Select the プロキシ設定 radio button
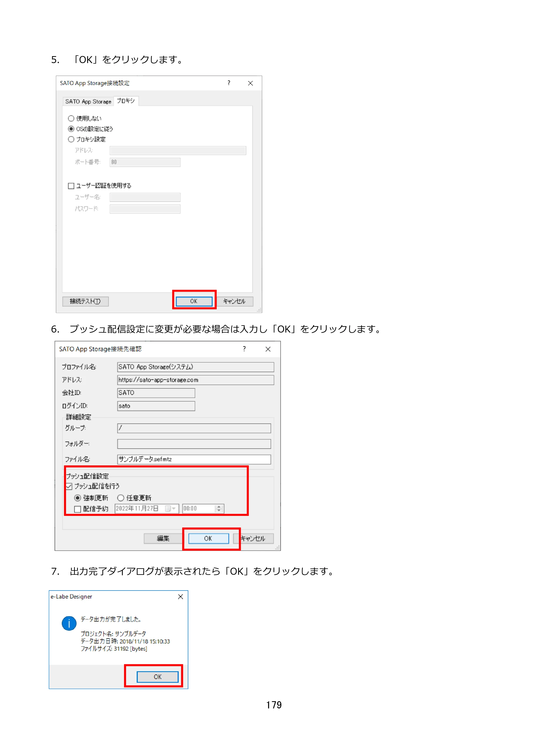Image resolution: width=535 pixels, height=756 pixels. coord(71,139)
